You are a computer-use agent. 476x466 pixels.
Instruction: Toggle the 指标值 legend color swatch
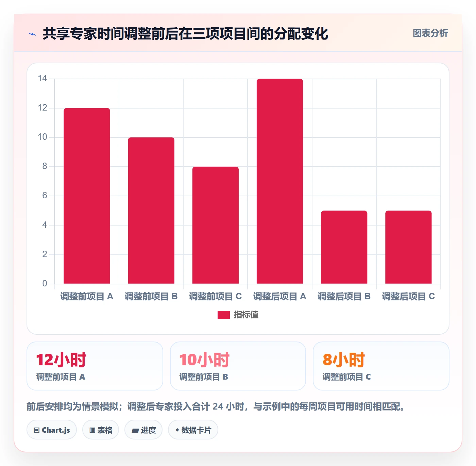coord(224,315)
